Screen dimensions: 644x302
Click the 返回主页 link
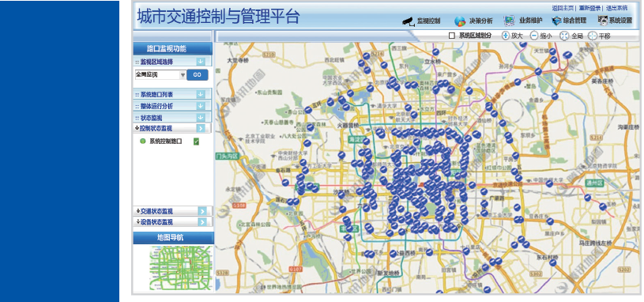coord(563,8)
